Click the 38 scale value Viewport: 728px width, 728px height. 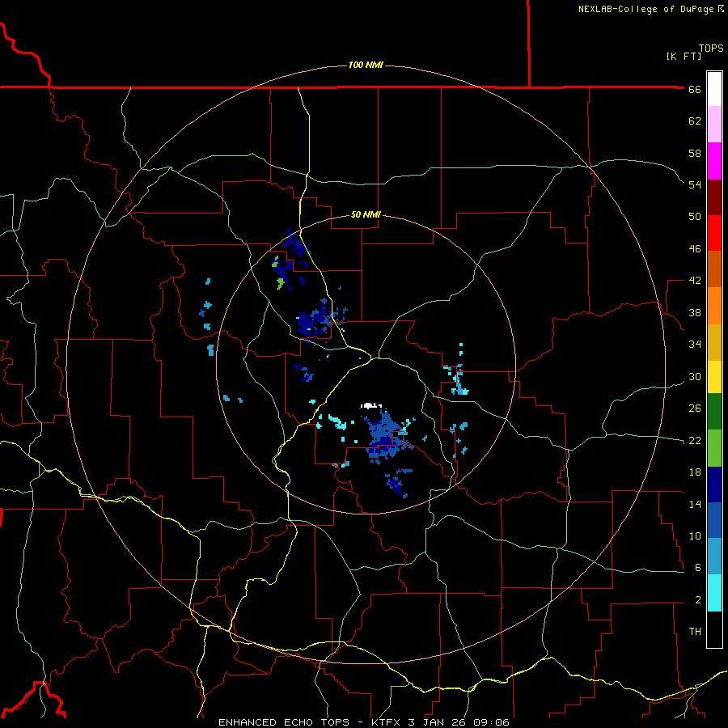coord(695,312)
